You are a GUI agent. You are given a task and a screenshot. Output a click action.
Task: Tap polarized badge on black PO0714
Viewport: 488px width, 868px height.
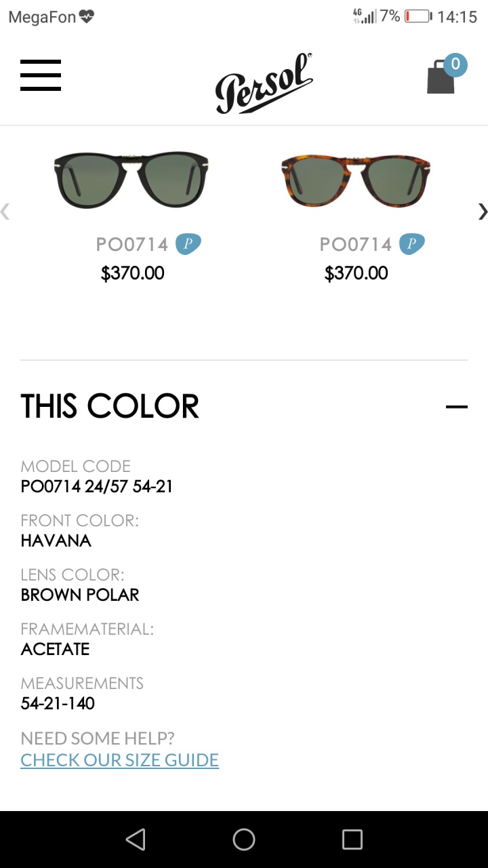point(188,243)
